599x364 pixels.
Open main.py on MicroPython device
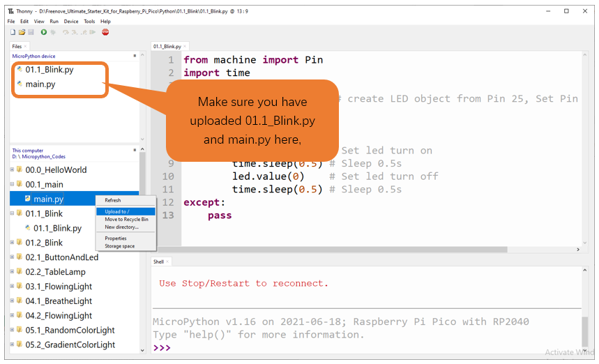[x=40, y=84]
